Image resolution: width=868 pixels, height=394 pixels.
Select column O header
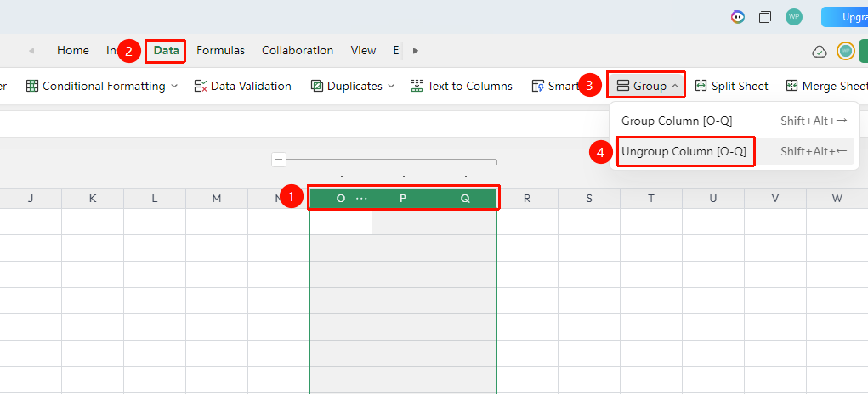340,199
